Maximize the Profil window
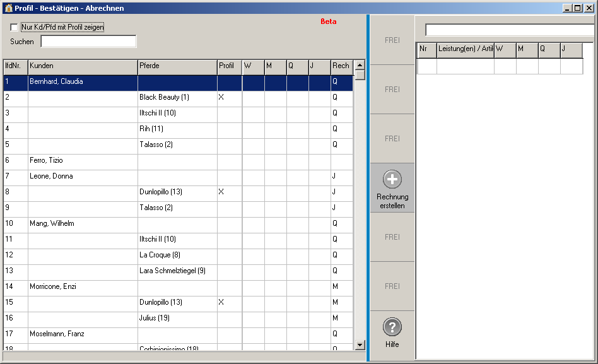This screenshot has width=598, height=364. (577, 8)
